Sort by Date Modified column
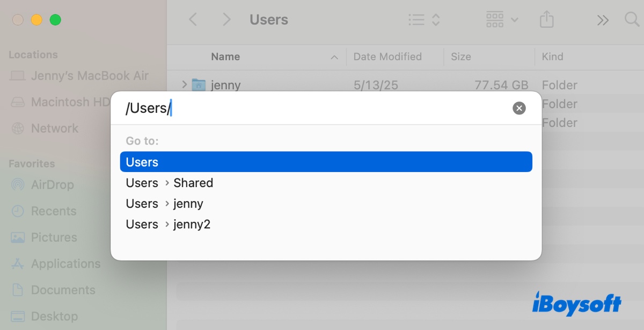Viewport: 644px width, 330px height. click(387, 56)
